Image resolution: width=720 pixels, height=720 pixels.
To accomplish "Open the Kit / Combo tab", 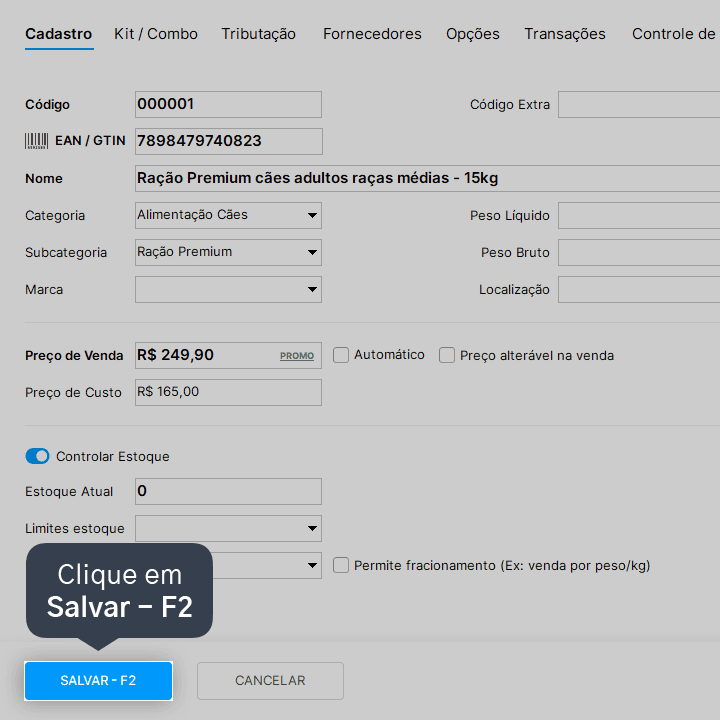I will (x=156, y=34).
